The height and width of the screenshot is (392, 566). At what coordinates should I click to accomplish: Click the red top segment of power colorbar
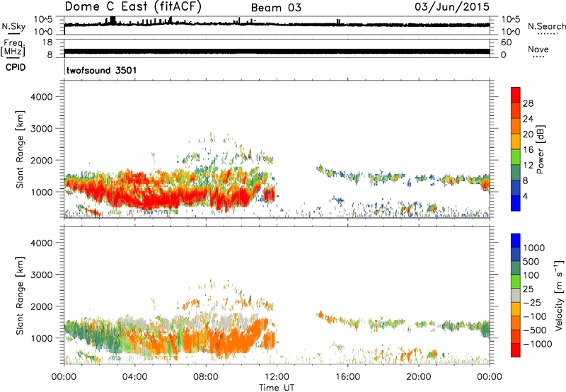coord(516,96)
